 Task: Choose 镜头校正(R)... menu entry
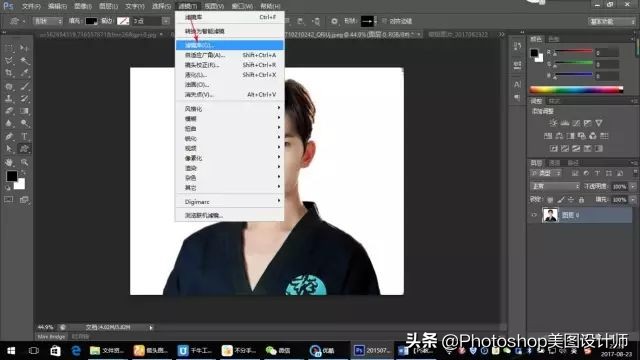pyautogui.click(x=230, y=65)
